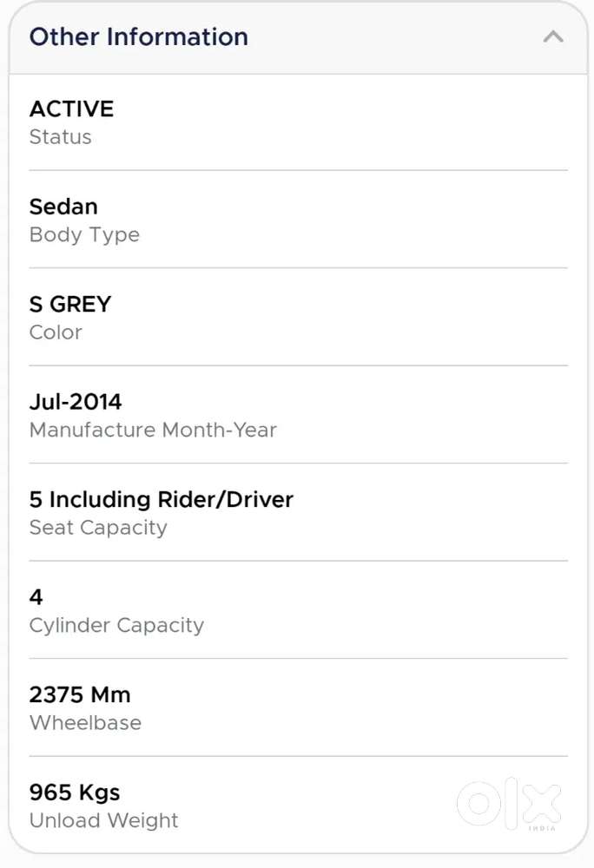Click the Body Type label
594x868 pixels.
click(x=84, y=234)
